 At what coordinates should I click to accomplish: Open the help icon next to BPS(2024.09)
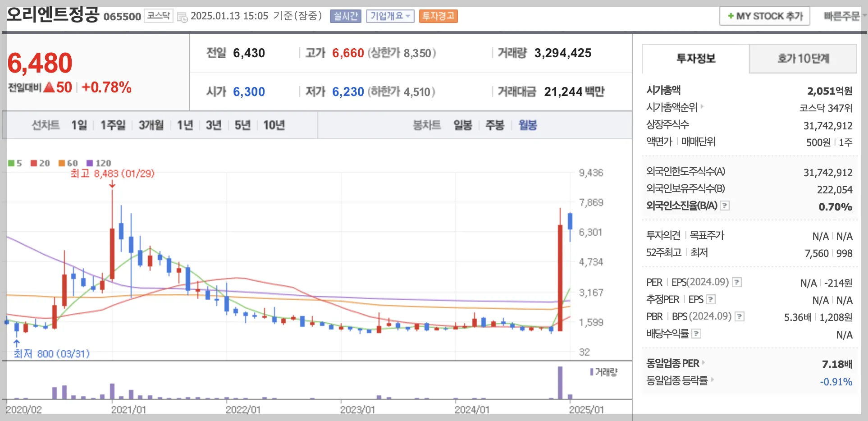[x=740, y=316]
